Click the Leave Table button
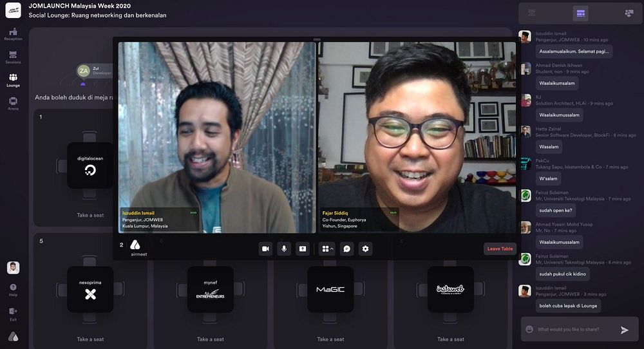Image resolution: width=644 pixels, height=349 pixels. coord(500,249)
